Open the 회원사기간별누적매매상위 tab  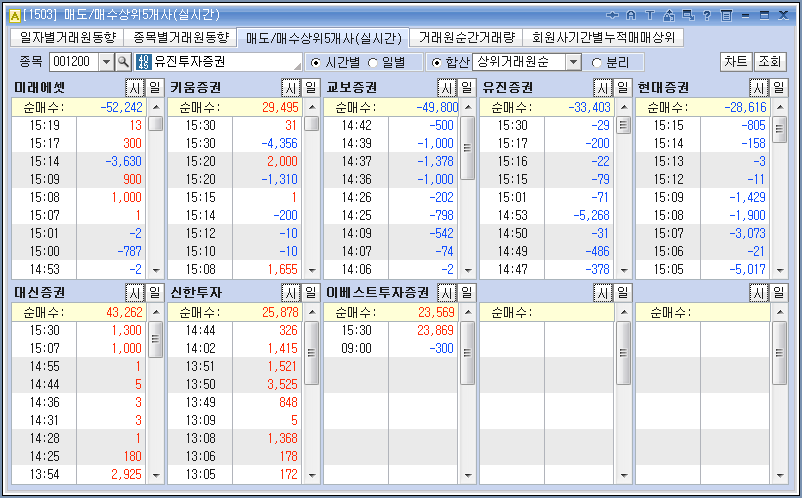coord(603,37)
